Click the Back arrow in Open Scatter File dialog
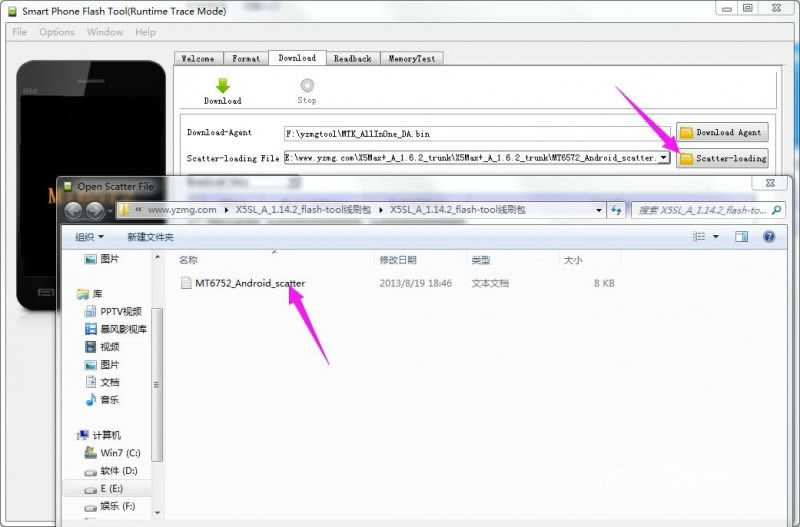Viewport: 800px width, 527px height. [x=73, y=210]
